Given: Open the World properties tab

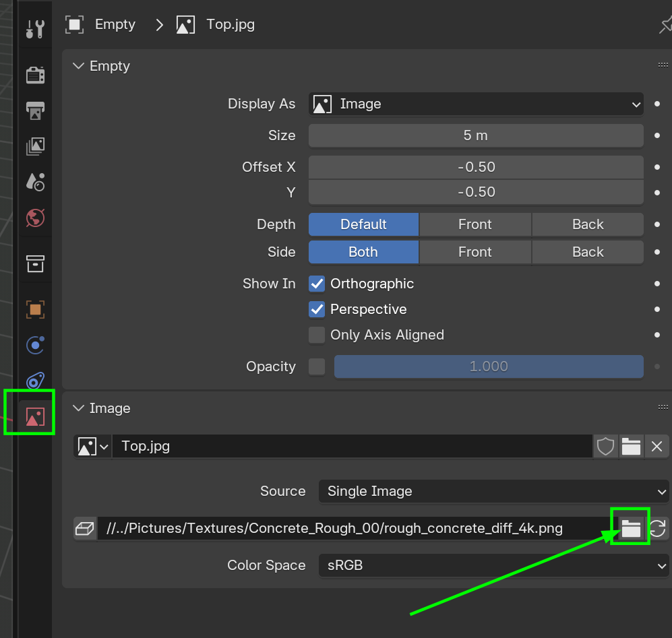Looking at the screenshot, I should click(35, 218).
